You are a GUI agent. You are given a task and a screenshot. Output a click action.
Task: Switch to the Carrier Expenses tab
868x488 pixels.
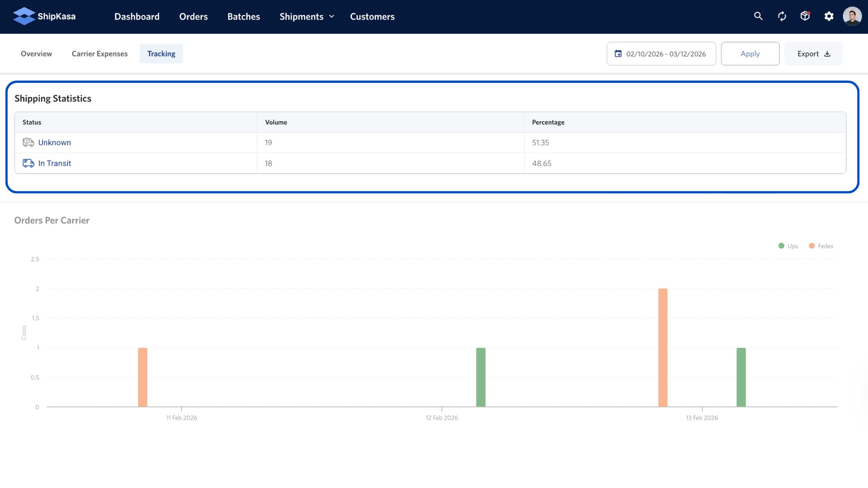click(x=100, y=54)
